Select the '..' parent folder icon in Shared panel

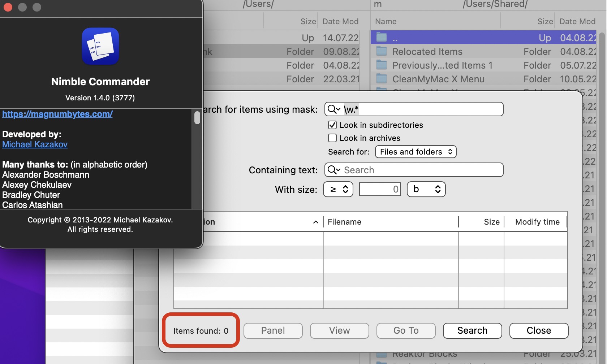382,37
